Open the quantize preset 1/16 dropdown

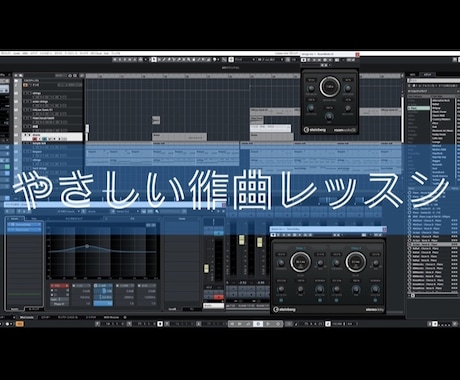click(x=294, y=60)
